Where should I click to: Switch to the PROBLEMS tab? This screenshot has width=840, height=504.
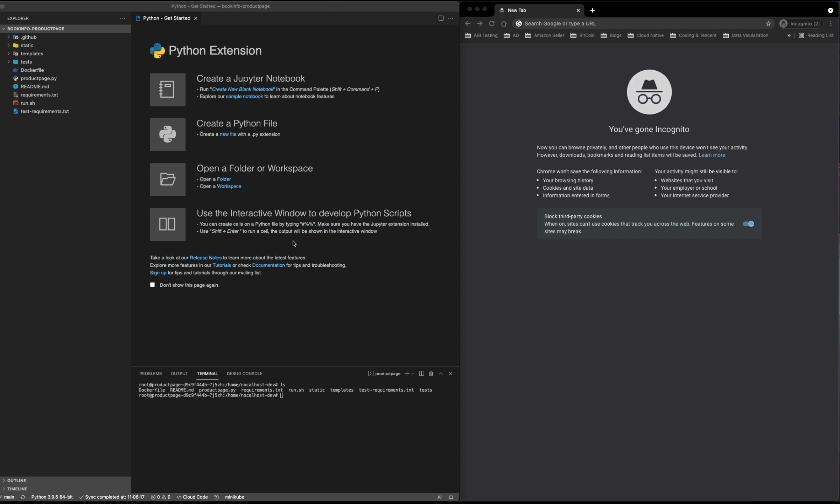point(150,373)
